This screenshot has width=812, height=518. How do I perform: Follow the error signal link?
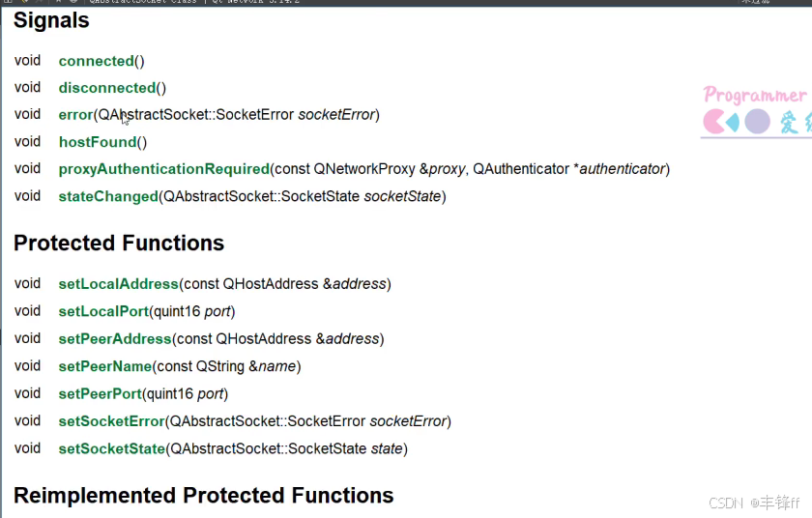(75, 115)
